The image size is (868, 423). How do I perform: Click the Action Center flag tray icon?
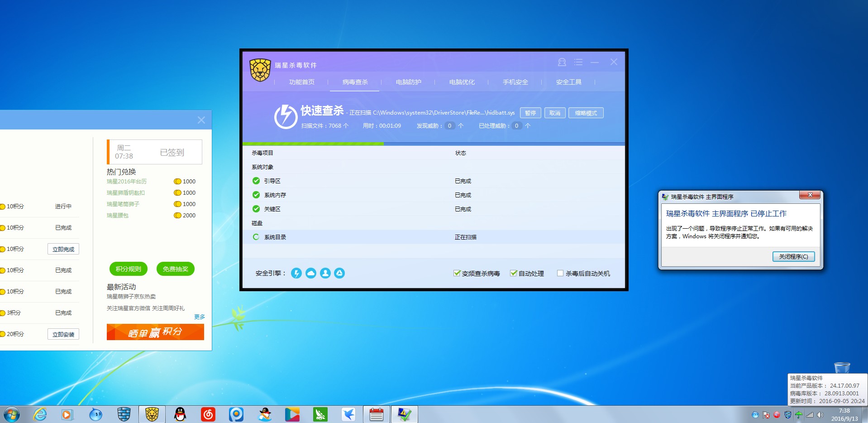766,415
